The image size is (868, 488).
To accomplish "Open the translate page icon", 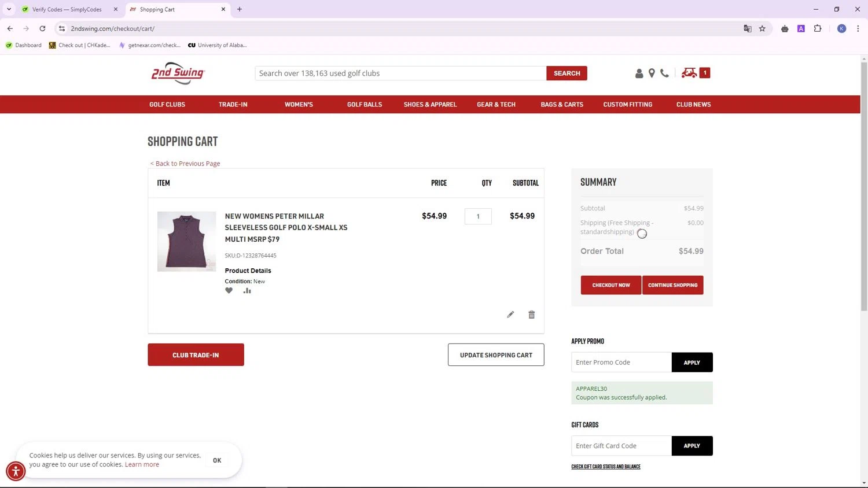I will pyautogui.click(x=748, y=28).
